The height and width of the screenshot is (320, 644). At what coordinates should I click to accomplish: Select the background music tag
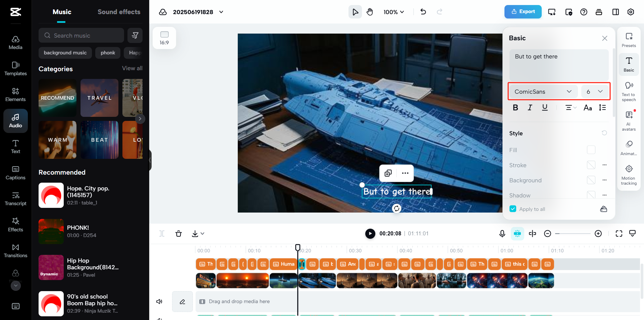[65, 53]
